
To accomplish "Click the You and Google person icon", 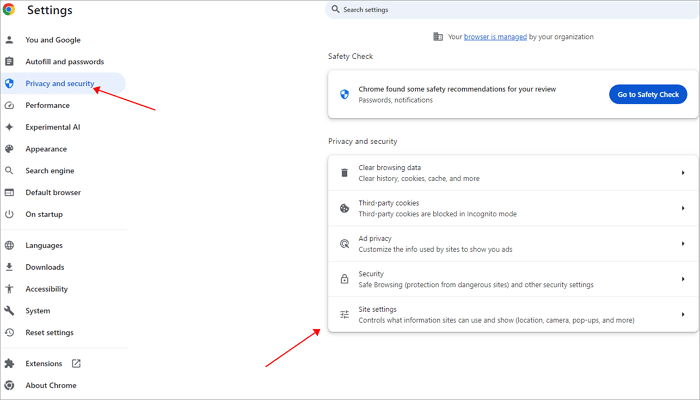I will 9,40.
